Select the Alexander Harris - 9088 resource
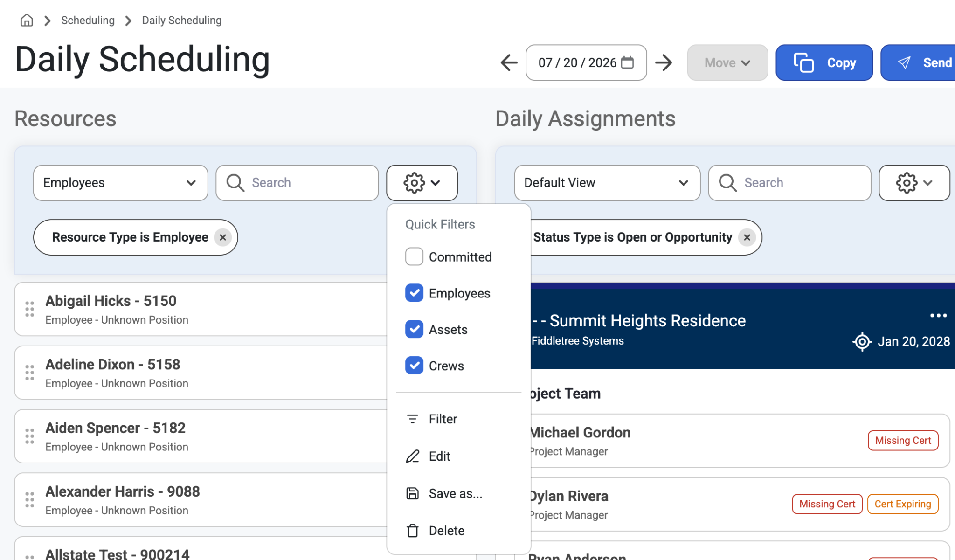This screenshot has height=560, width=955. click(x=201, y=499)
